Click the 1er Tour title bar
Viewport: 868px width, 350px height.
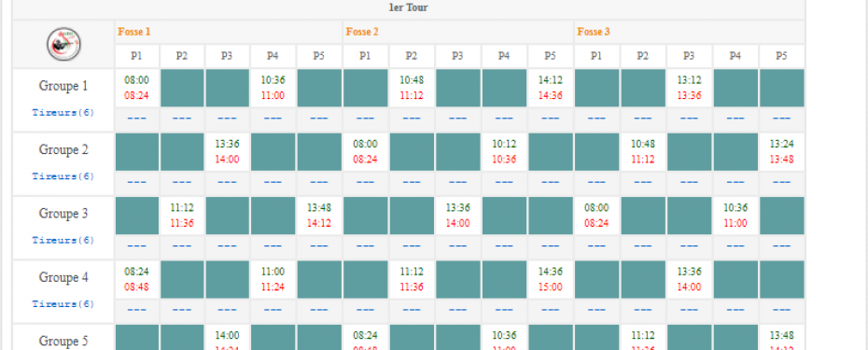pos(409,8)
